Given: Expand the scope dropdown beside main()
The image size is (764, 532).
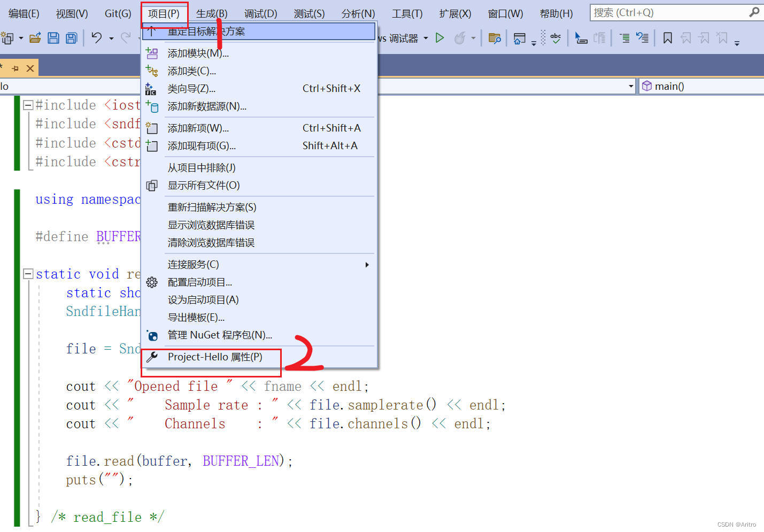Looking at the screenshot, I should pyautogui.click(x=631, y=86).
